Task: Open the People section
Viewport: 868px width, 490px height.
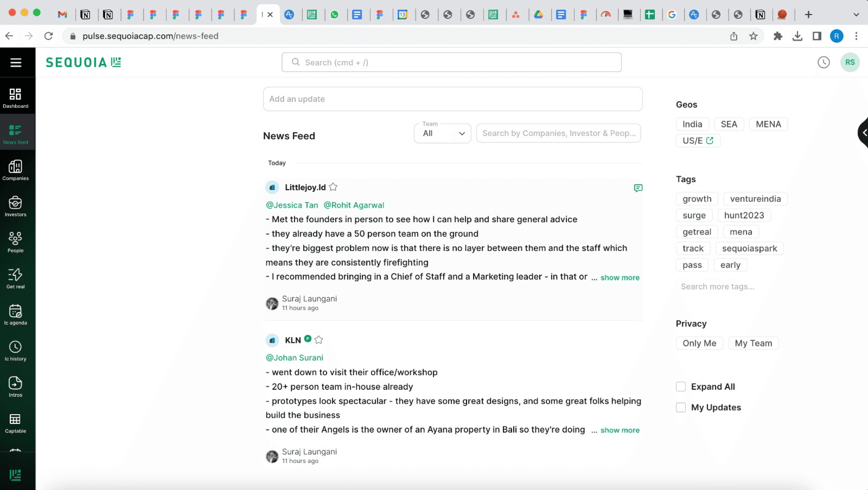Action: pos(15,242)
